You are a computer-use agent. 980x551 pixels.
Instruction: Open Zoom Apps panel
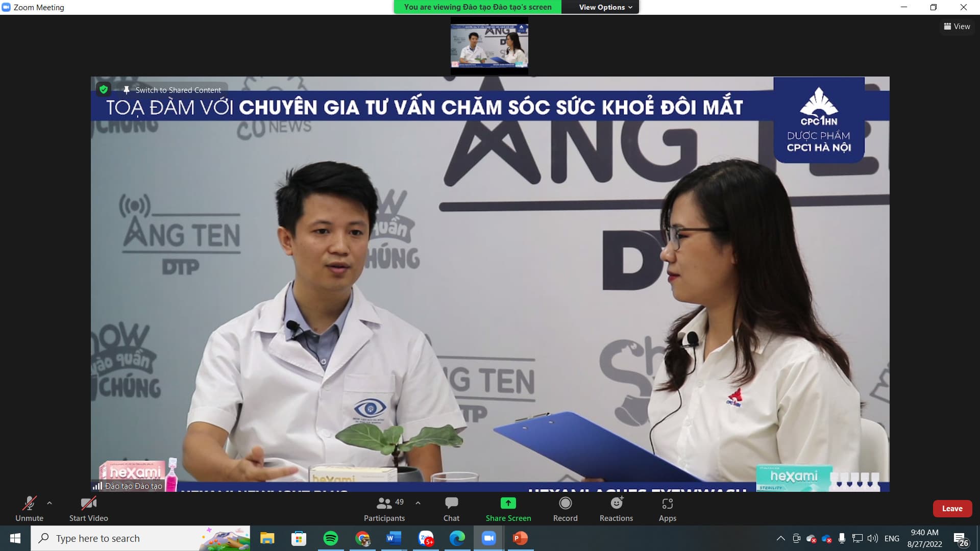point(667,509)
